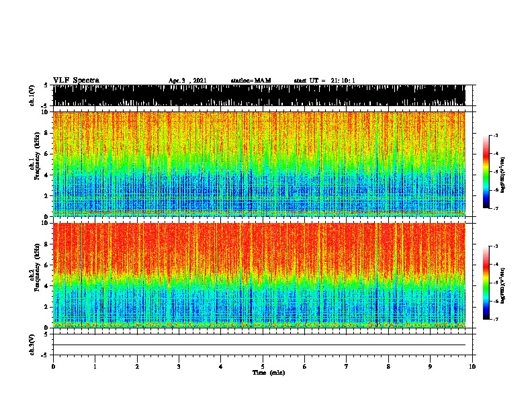
Task: Click the ch.2 spectrogram color scale bar
Action: (x=486, y=283)
